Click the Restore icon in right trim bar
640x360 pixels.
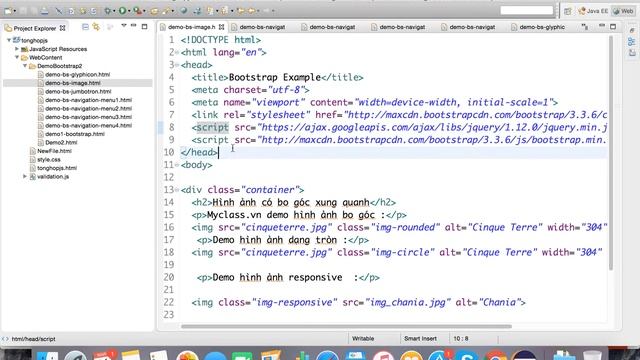(631, 31)
